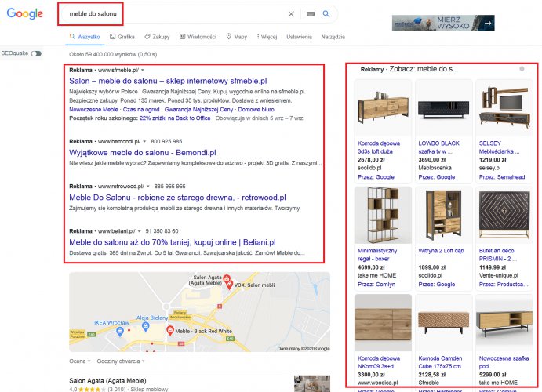542x392 pixels.
Task: Click the Meble - Black Red White map pin
Action: (170, 331)
